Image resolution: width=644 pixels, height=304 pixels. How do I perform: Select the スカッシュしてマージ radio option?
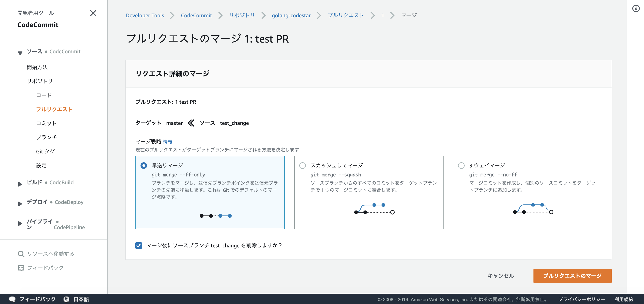[302, 166]
